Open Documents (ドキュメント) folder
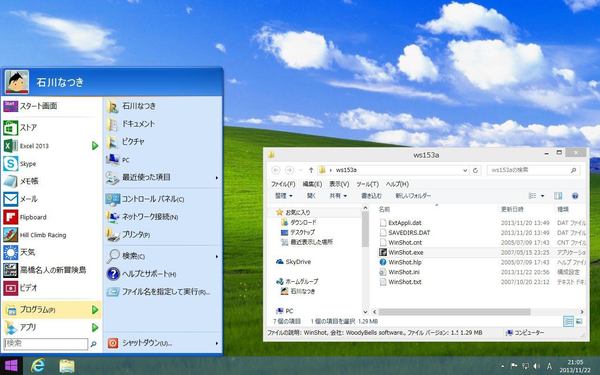 tap(163, 124)
